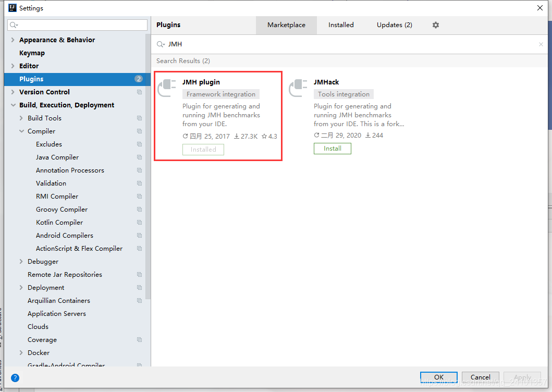Viewport: 552px width, 392px height.
Task: Click the project-level icon beside Excludes
Action: [x=139, y=144]
